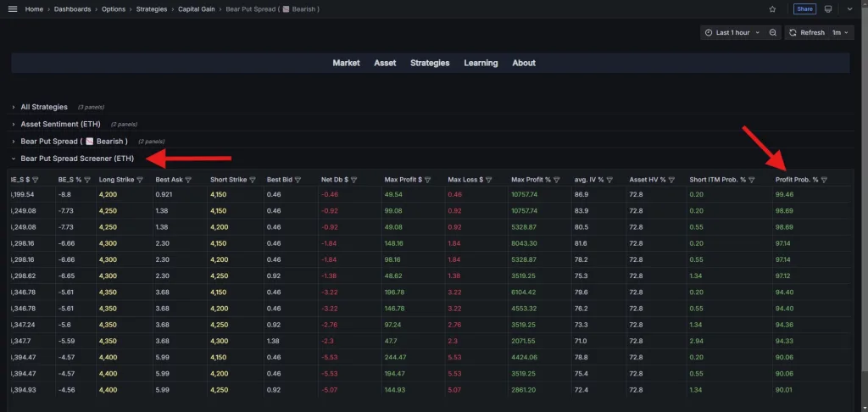
Task: Open the Last 1 hour time picker
Action: click(732, 32)
